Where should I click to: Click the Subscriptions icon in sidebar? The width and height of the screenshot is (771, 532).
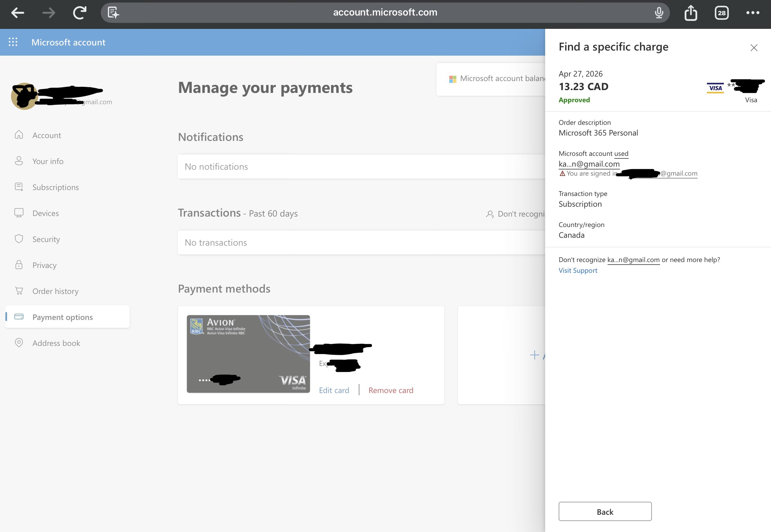point(19,187)
